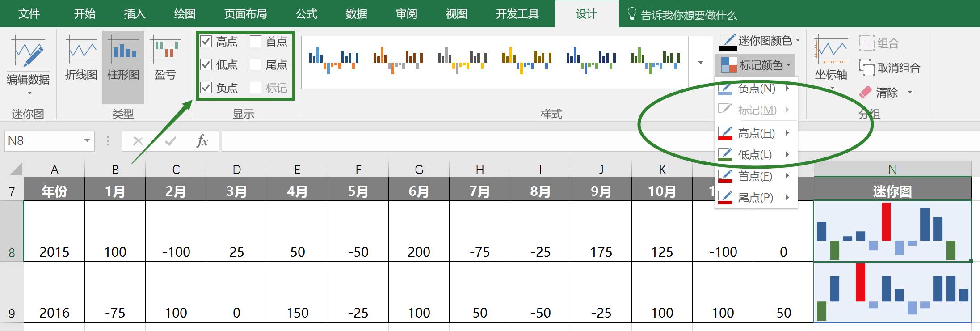Click cell containing 2015
The image size is (980, 331).
[55, 231]
